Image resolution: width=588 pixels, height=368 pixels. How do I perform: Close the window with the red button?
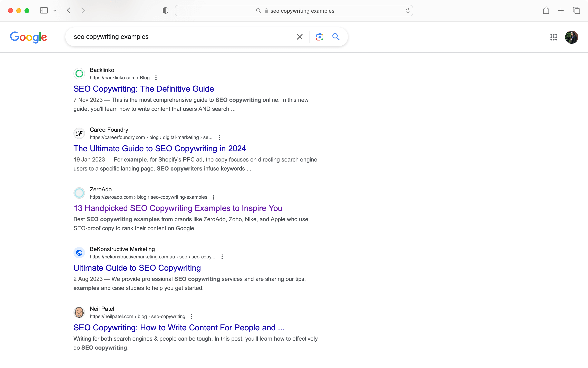[x=10, y=10]
